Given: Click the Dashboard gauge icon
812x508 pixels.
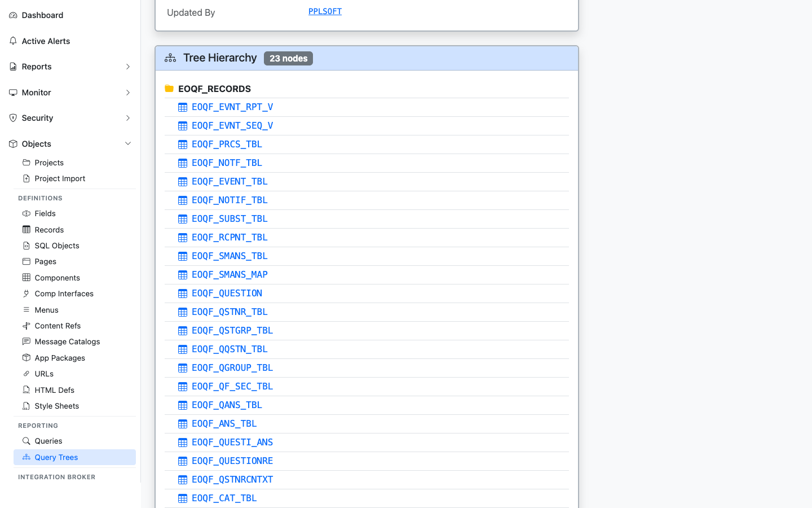Looking at the screenshot, I should coord(13,15).
